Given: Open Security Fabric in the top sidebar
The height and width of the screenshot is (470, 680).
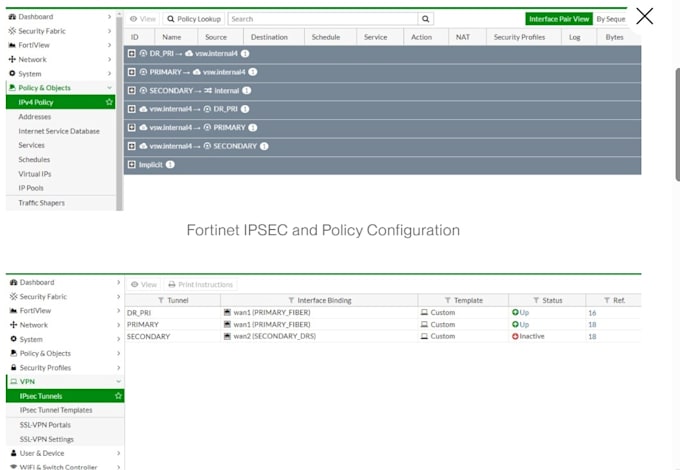Looking at the screenshot, I should 60,31.
